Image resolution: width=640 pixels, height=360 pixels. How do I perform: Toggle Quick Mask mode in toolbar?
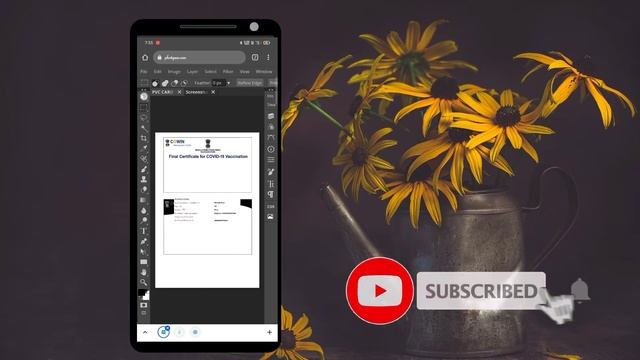144,305
